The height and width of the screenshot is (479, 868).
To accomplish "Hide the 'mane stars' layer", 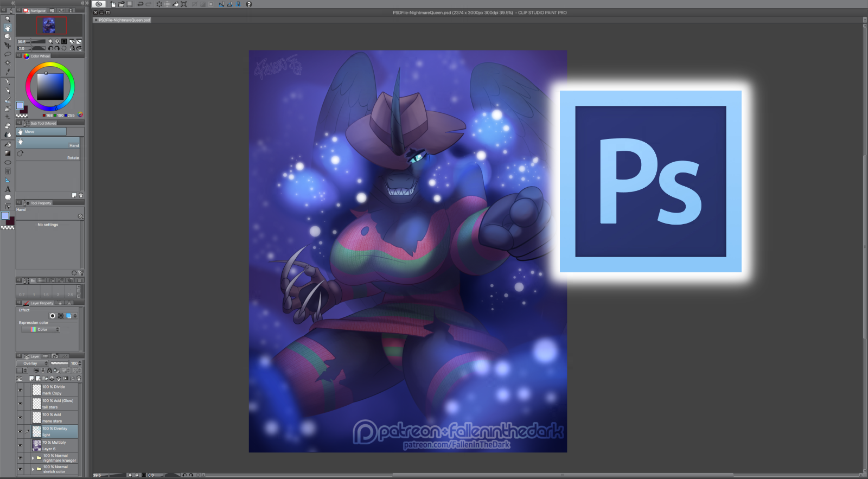I will click(x=20, y=418).
